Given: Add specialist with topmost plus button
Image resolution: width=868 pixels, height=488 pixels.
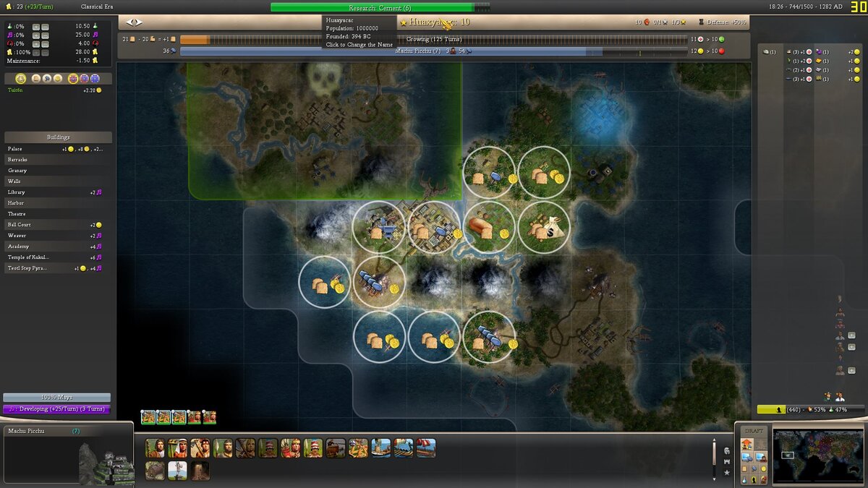Looking at the screenshot, I should point(851,335).
